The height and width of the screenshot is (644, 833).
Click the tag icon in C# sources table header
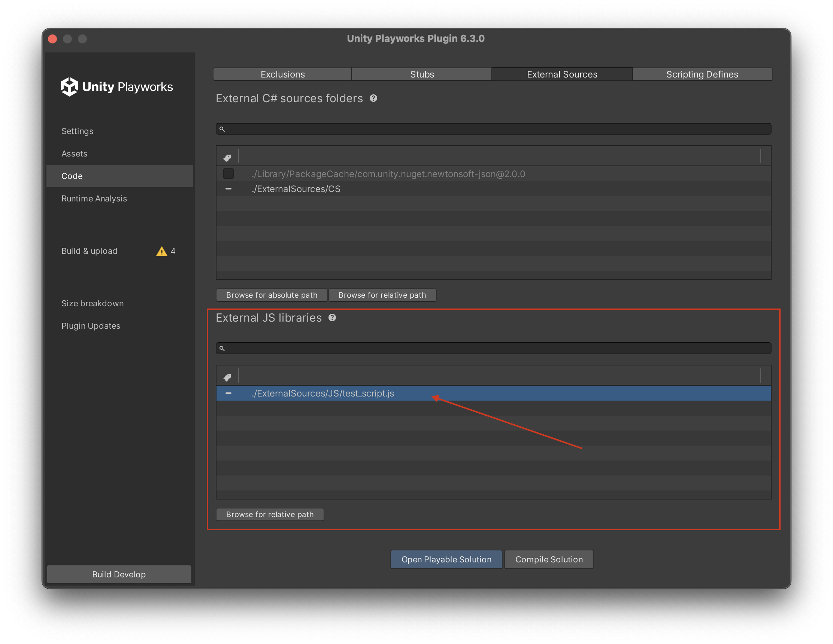(227, 158)
